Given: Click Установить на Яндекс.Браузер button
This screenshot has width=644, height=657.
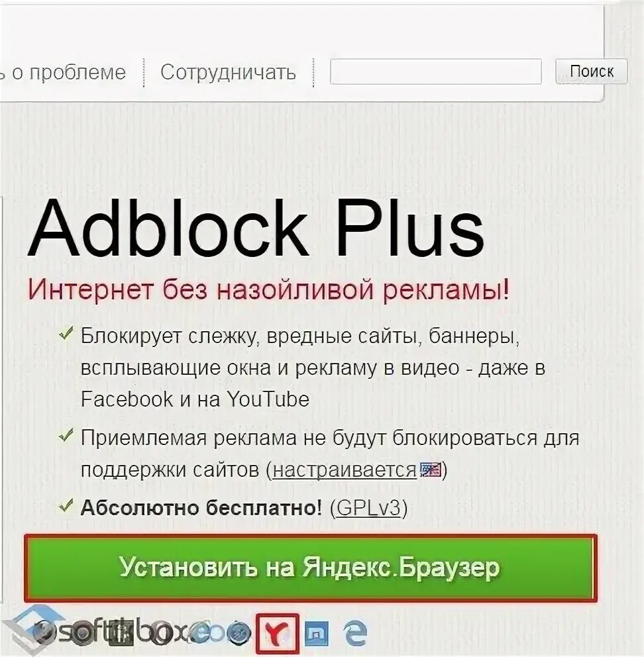Looking at the screenshot, I should pos(311,568).
